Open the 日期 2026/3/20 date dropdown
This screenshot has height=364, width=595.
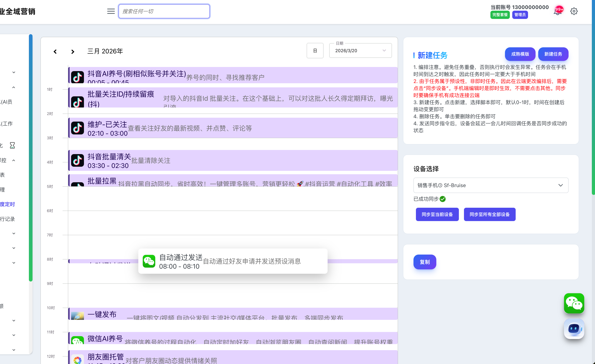pyautogui.click(x=360, y=50)
